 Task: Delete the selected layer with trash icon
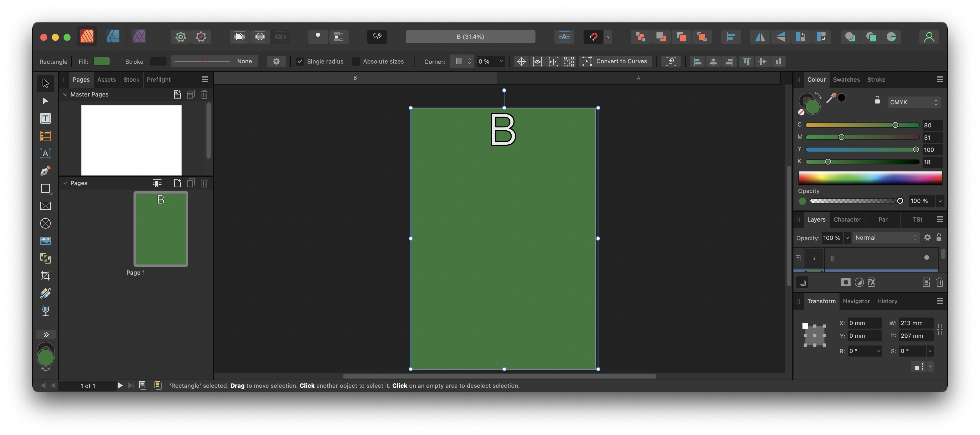939,283
